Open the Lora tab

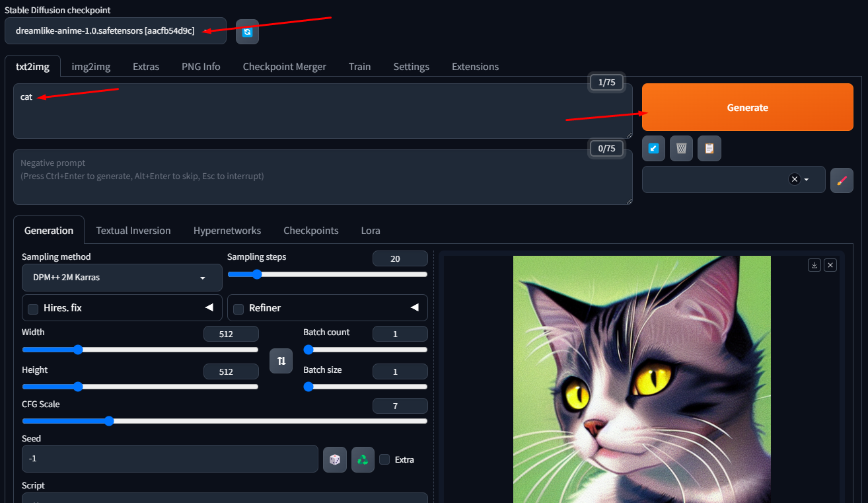click(x=370, y=231)
